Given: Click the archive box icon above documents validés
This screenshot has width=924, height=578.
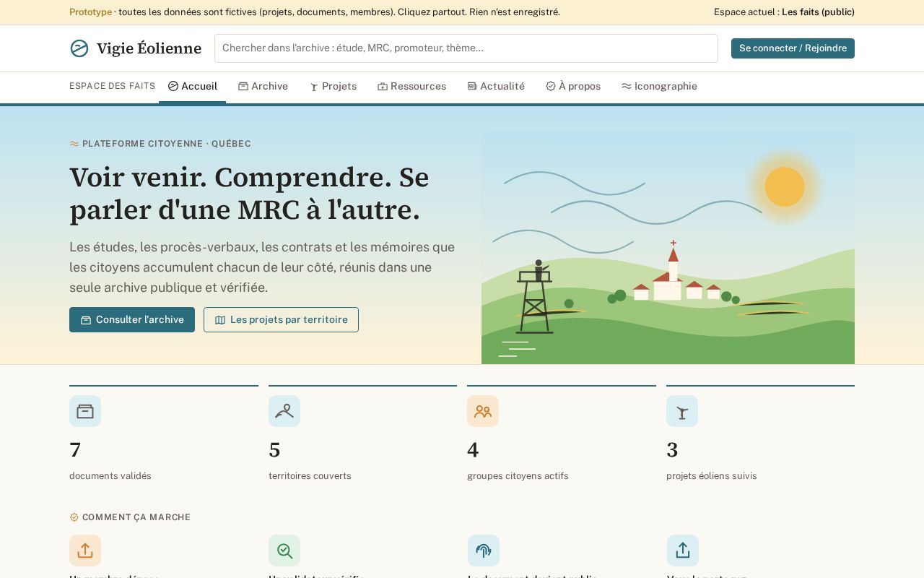Looking at the screenshot, I should [85, 411].
